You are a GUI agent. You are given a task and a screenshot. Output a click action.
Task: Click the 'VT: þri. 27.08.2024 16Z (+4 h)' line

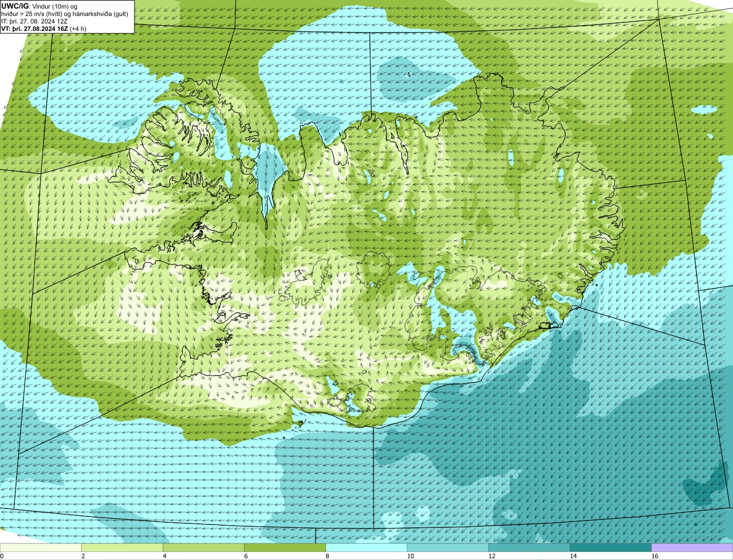click(x=44, y=28)
